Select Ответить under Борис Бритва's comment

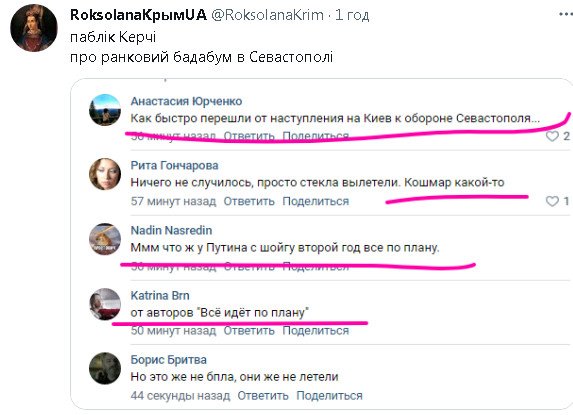coord(263,396)
